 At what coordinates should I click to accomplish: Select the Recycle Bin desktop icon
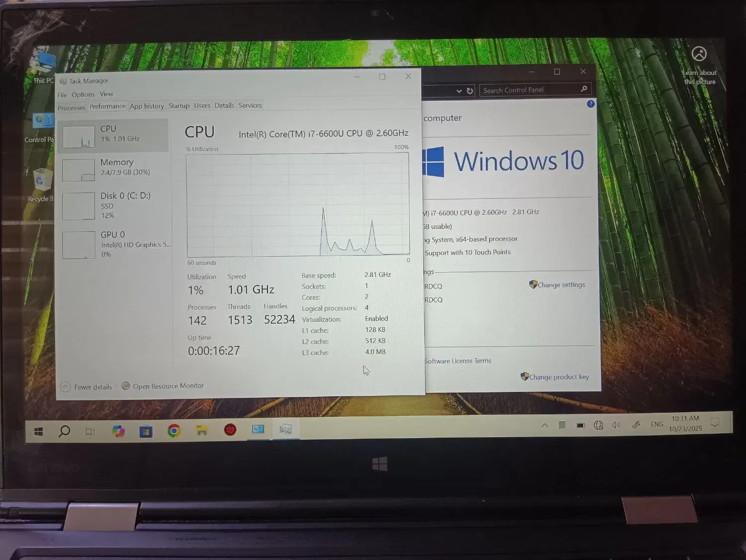(41, 186)
